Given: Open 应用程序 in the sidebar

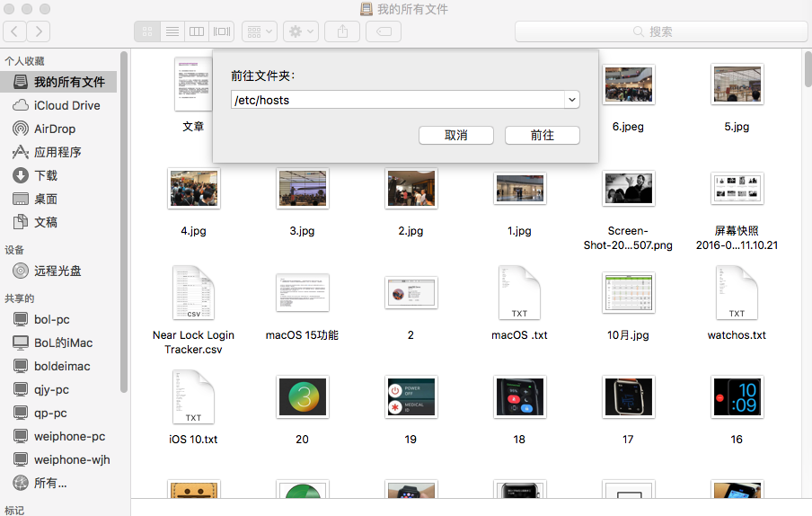Looking at the screenshot, I should click(57, 152).
